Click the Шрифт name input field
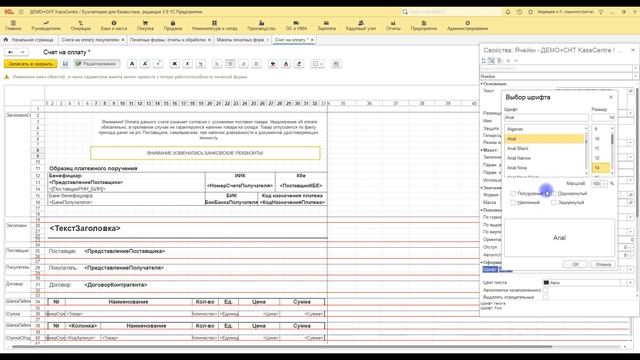Viewport: 640px width, 360px height. tap(546, 118)
